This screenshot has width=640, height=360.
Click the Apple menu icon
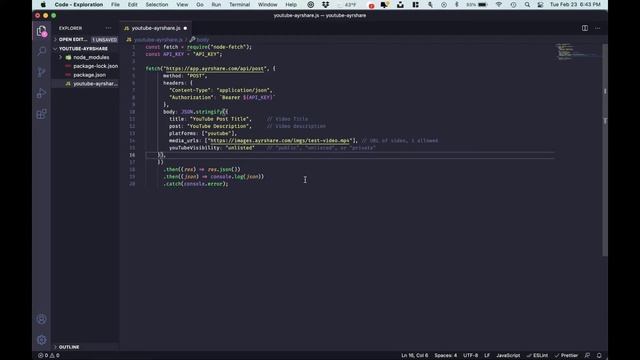(43, 4)
